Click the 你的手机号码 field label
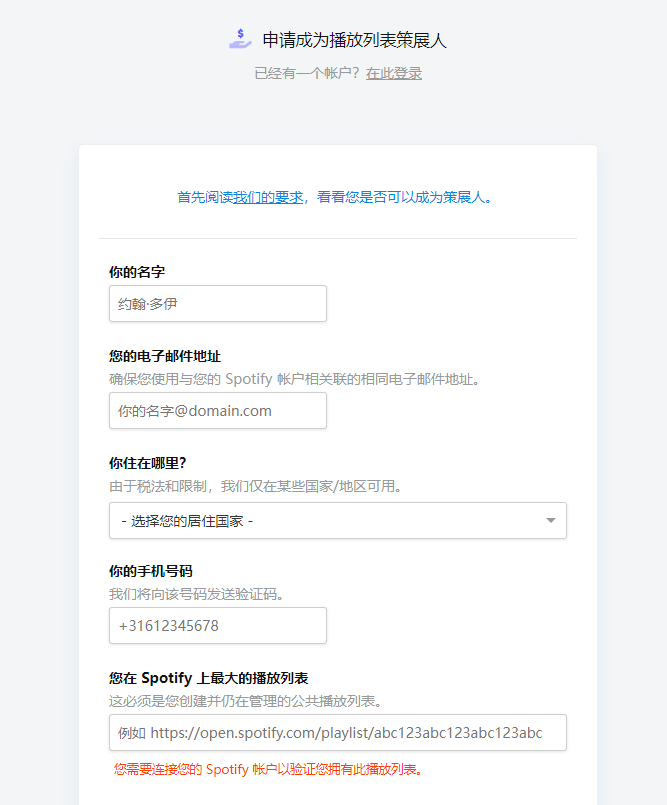The height and width of the screenshot is (805, 667). (x=151, y=571)
